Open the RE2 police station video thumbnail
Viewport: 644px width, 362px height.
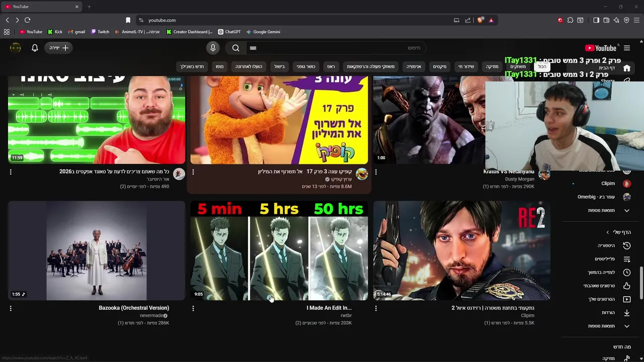pyautogui.click(x=462, y=250)
